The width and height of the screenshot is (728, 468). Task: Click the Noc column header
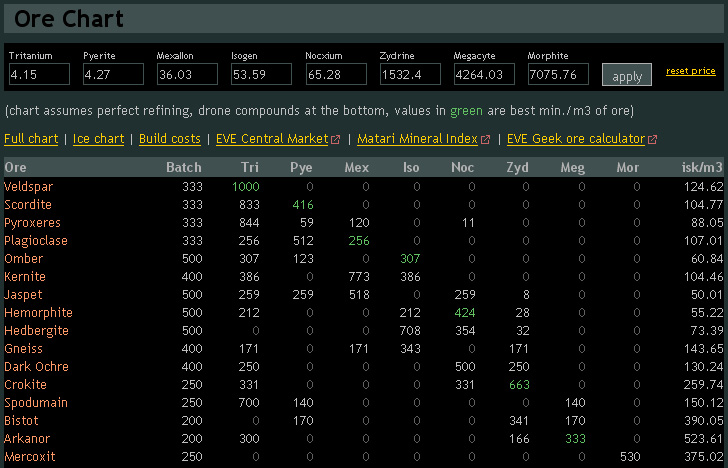(x=462, y=167)
